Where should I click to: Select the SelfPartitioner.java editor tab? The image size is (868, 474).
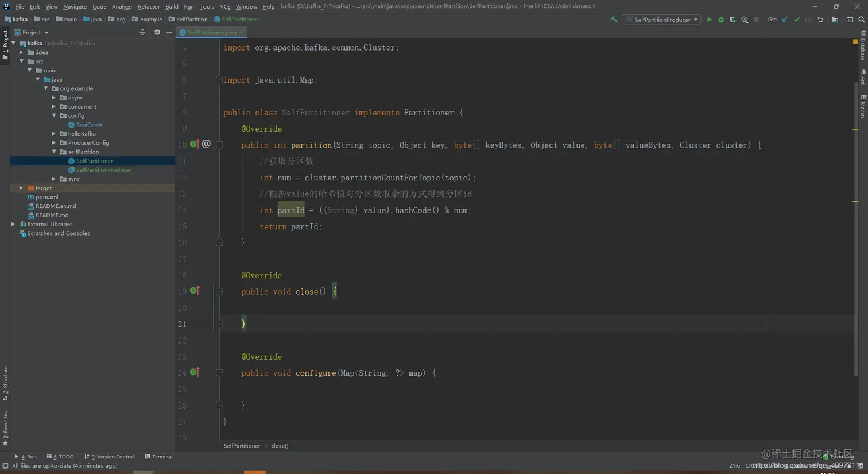[x=211, y=32]
